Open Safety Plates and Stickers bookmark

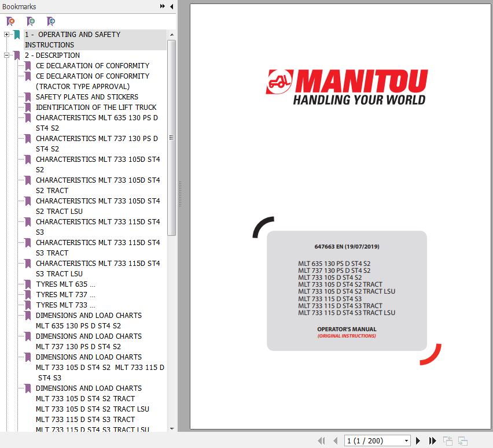[x=87, y=97]
